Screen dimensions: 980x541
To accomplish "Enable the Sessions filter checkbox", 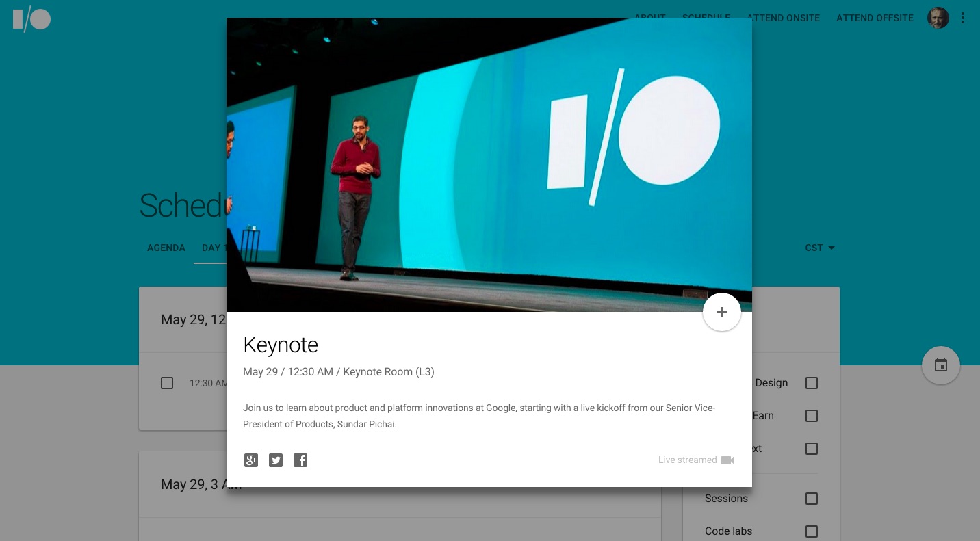I will pyautogui.click(x=812, y=499).
